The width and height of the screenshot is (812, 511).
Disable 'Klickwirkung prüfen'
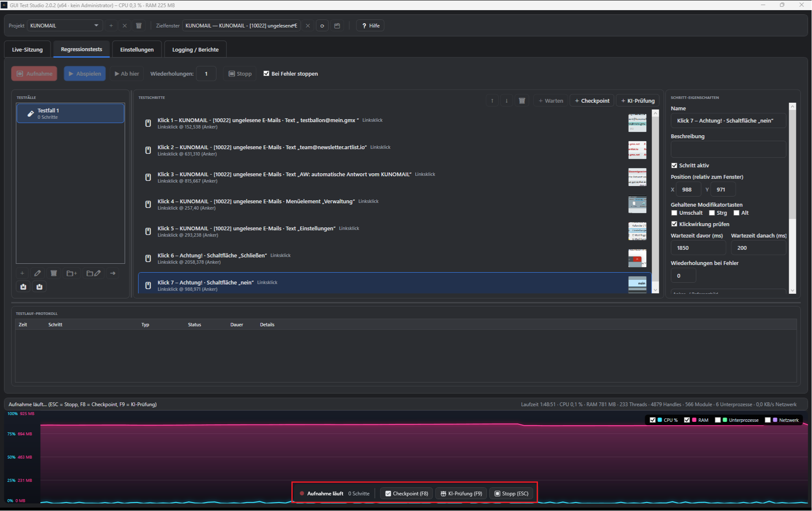pos(674,224)
